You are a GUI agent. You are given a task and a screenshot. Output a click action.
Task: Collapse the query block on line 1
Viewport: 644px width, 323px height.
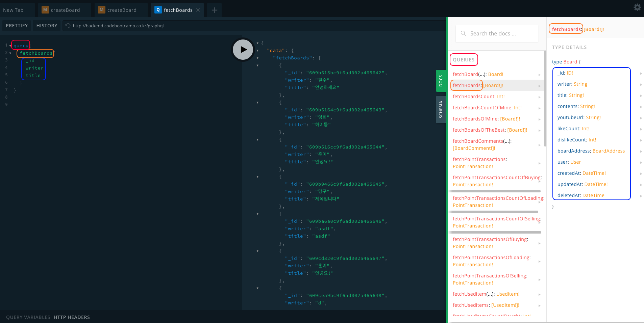[10, 46]
